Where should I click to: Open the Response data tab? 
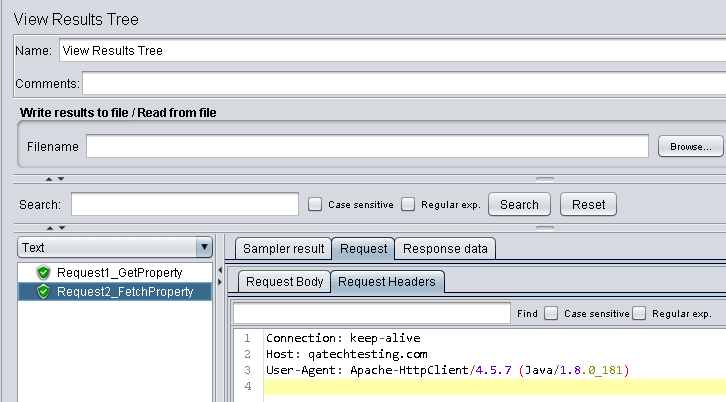click(445, 249)
